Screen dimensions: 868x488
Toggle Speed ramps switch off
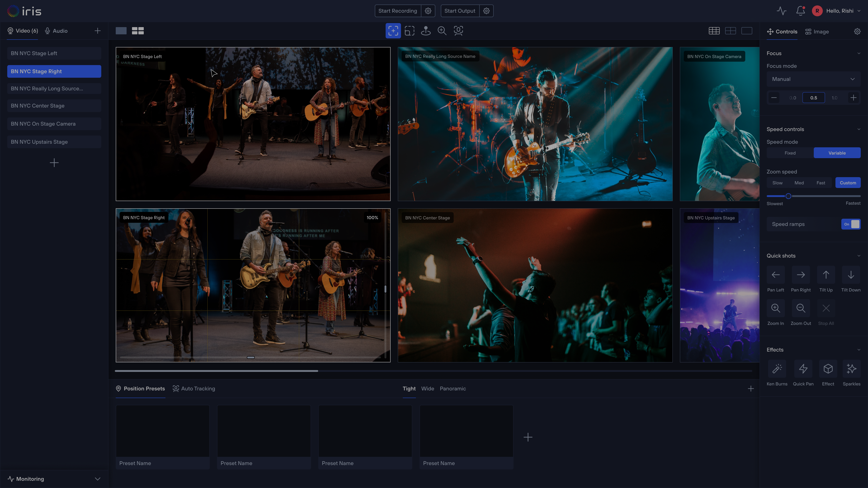click(x=851, y=224)
